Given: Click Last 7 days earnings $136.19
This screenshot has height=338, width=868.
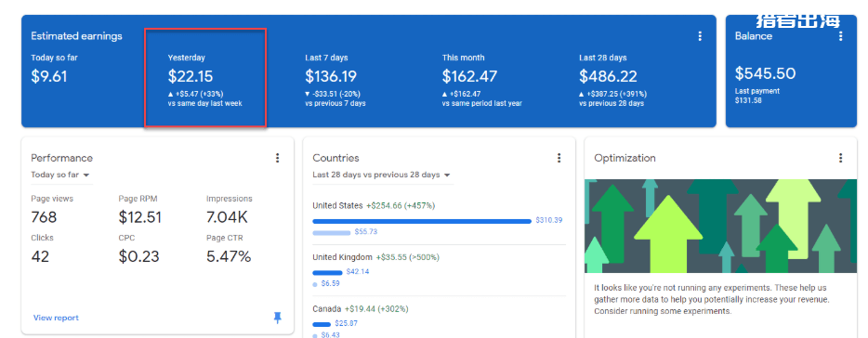Looking at the screenshot, I should (x=331, y=76).
